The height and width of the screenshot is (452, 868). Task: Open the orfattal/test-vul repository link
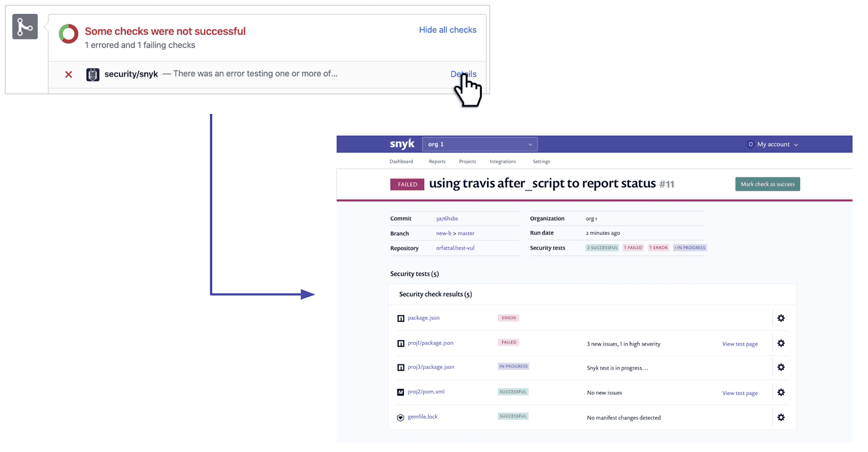pyautogui.click(x=455, y=248)
